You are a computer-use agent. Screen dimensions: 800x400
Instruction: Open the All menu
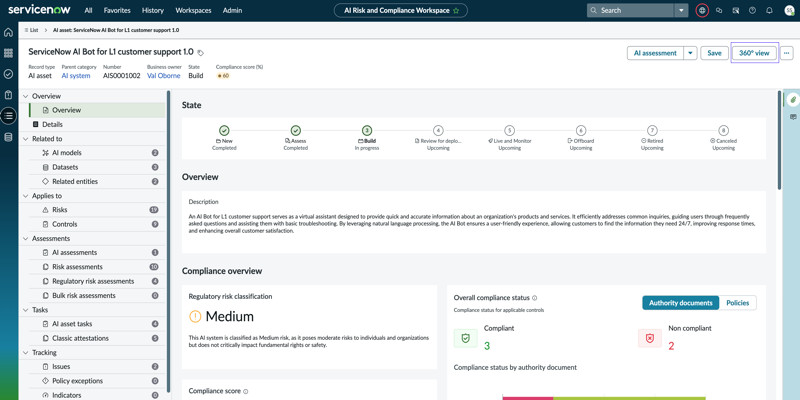click(x=89, y=10)
